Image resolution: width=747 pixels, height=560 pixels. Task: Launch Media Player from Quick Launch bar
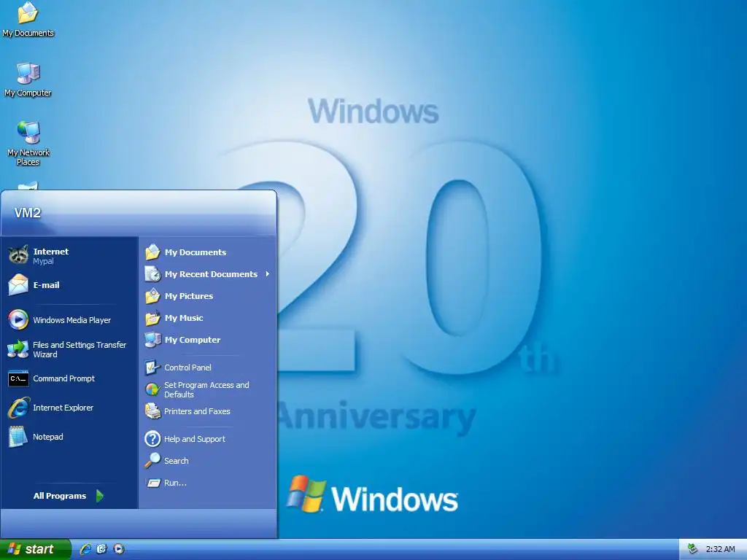pyautogui.click(x=119, y=549)
